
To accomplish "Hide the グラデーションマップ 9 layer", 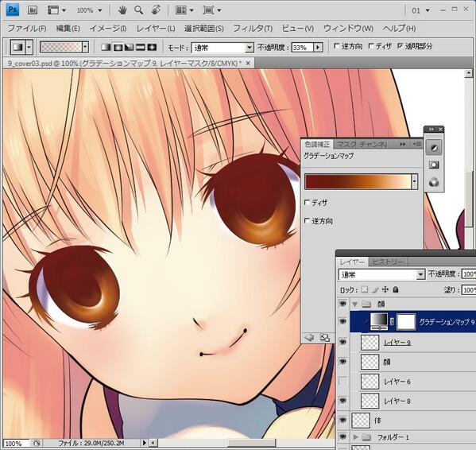I will coord(343,321).
